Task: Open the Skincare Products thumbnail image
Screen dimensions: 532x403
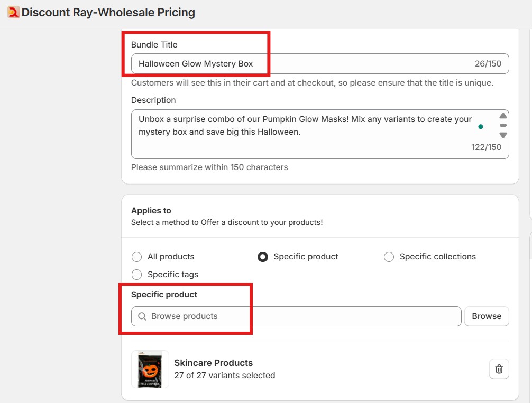Action: coord(150,369)
